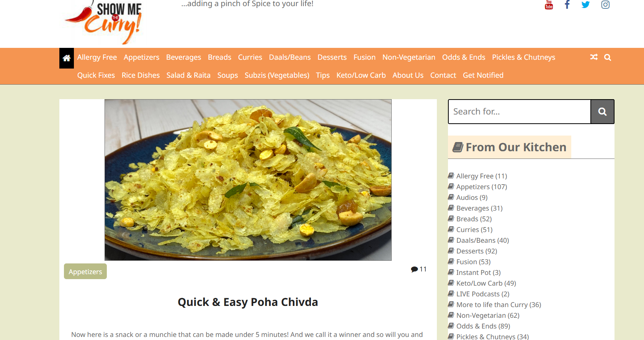Open the Poha Chivda featured image
The image size is (644, 340).
coord(248,180)
